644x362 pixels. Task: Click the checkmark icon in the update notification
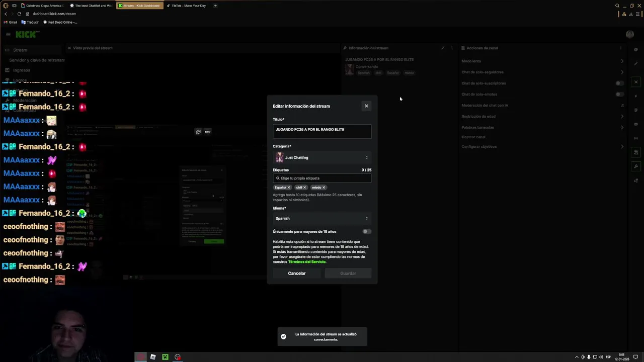[x=283, y=336]
